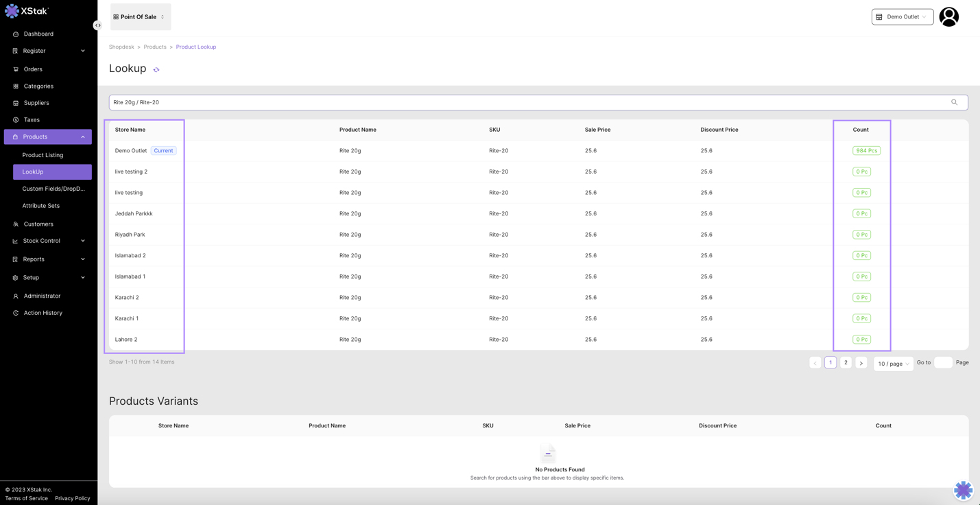Expand the Register menu in sidebar
Viewport: 980px width, 505px height.
[48, 51]
